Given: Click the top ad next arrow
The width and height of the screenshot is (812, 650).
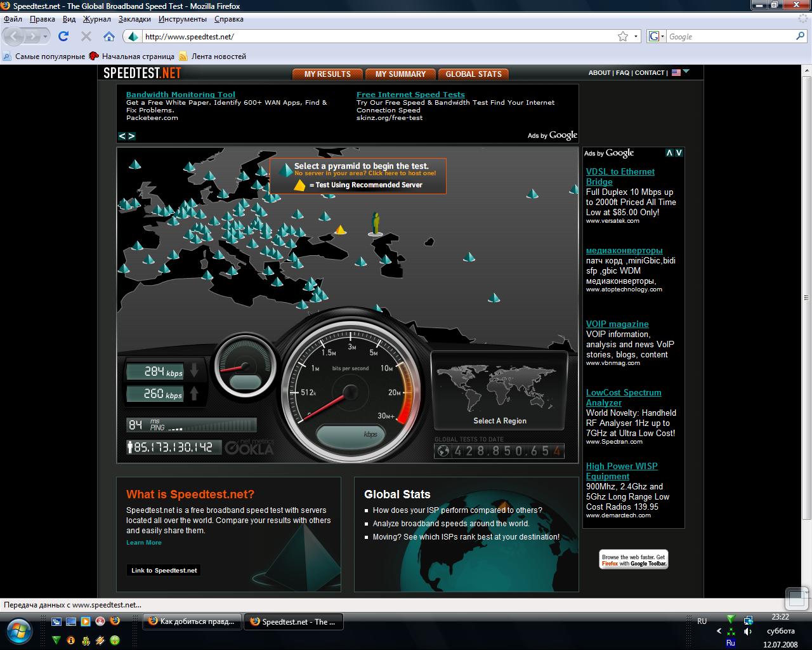Looking at the screenshot, I should (x=131, y=136).
